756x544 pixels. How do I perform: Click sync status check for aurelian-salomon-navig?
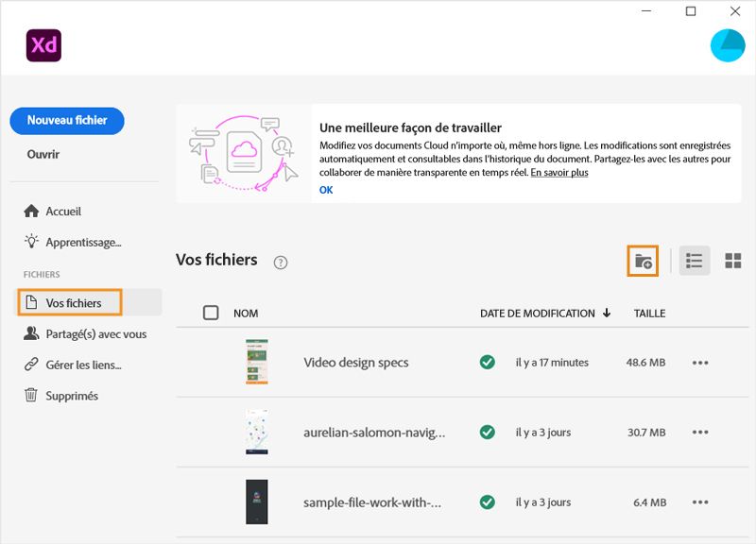pos(488,432)
